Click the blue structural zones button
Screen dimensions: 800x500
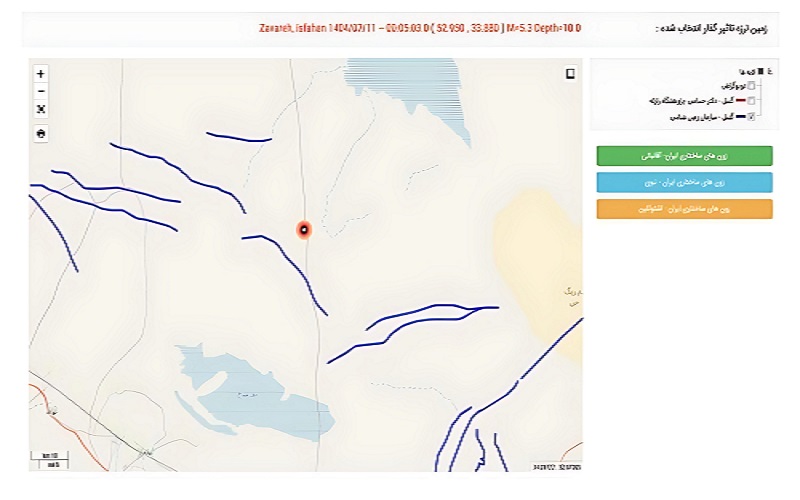point(684,182)
